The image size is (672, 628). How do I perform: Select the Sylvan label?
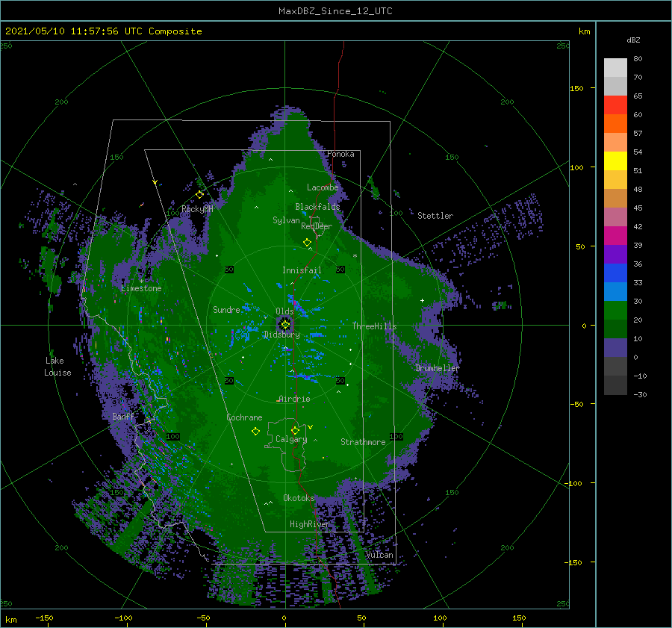(x=286, y=220)
